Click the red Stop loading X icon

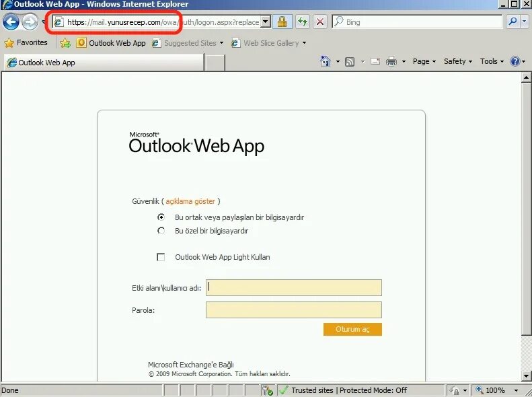pyautogui.click(x=319, y=22)
